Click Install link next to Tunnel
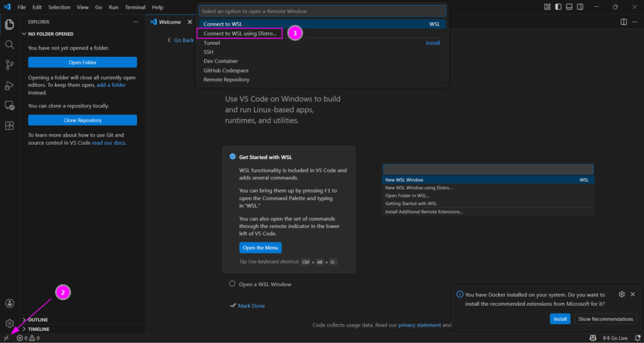The height and width of the screenshot is (343, 644). tap(433, 43)
